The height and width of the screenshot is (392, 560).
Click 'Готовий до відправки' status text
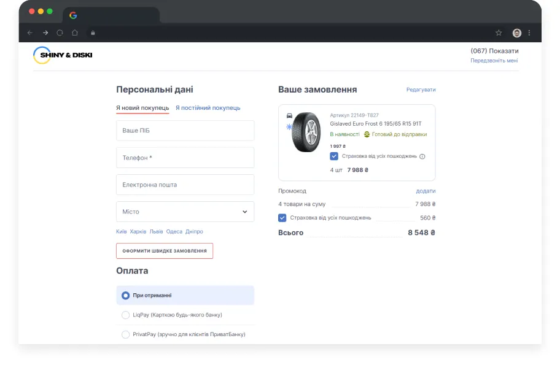(399, 134)
